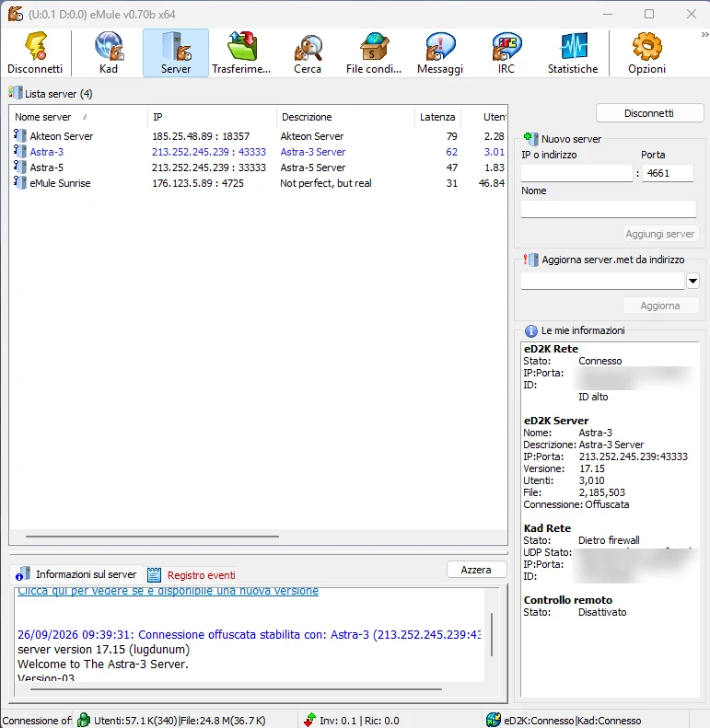Click the Nuovo server plus icon
Viewport: 710px width, 728px height.
pyautogui.click(x=530, y=138)
